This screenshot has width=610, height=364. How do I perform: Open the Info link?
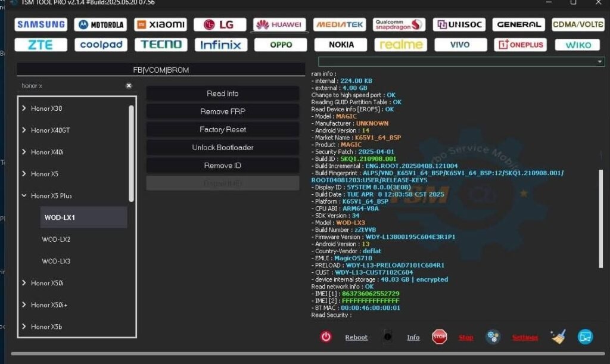pyautogui.click(x=413, y=337)
